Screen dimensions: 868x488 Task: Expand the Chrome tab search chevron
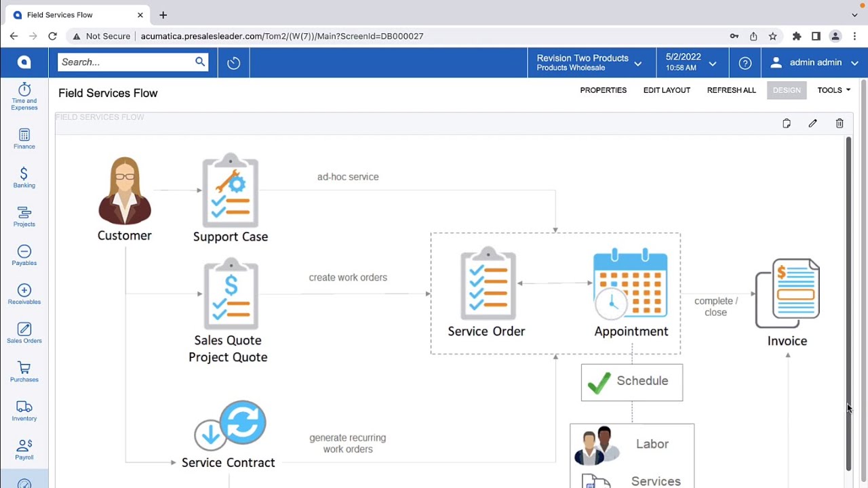tap(854, 14)
